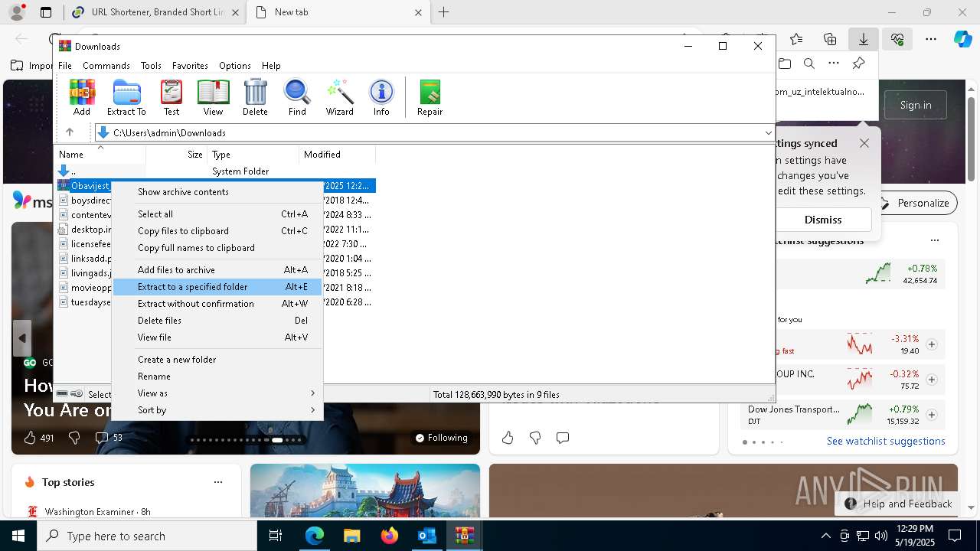
Task: Show hidden system tray icons
Action: (x=825, y=536)
